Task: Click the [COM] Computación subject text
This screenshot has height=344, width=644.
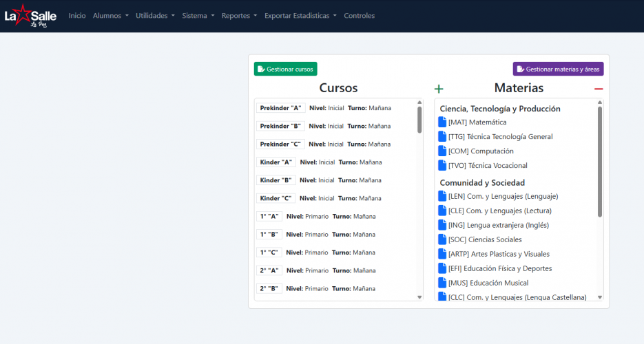Action: pyautogui.click(x=481, y=151)
